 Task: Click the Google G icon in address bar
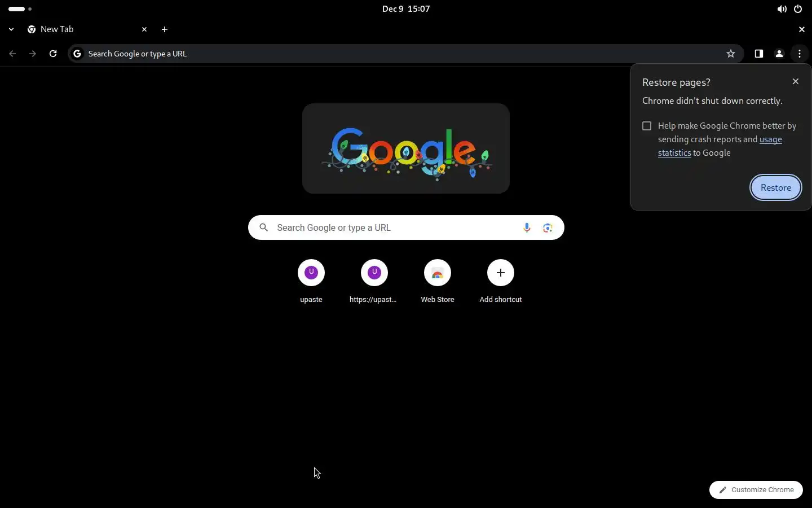point(77,54)
